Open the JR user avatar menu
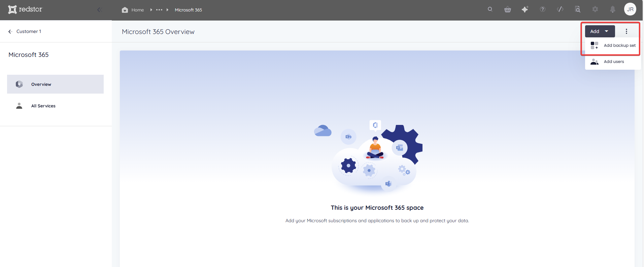Image resolution: width=644 pixels, height=267 pixels. (630, 9)
